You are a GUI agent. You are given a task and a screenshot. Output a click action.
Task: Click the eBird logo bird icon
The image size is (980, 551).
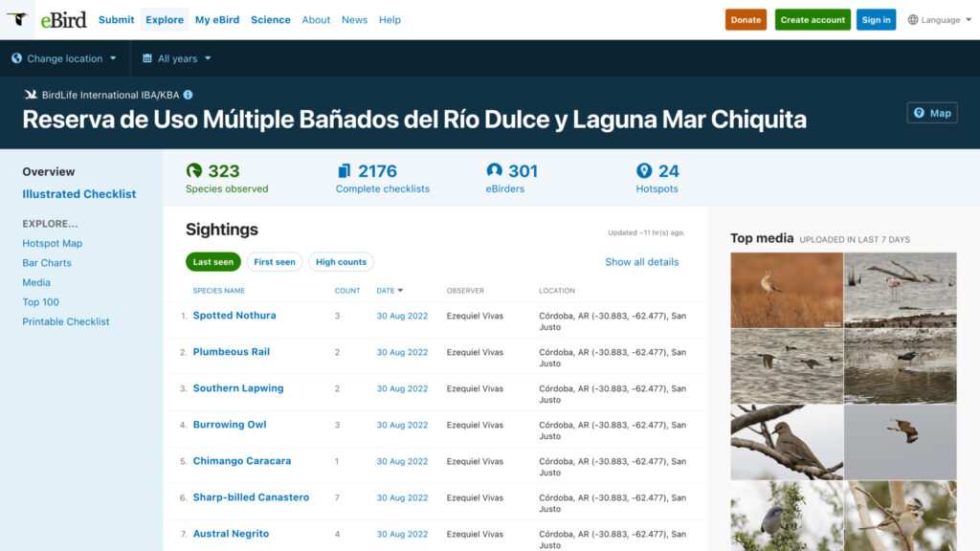coord(17,19)
